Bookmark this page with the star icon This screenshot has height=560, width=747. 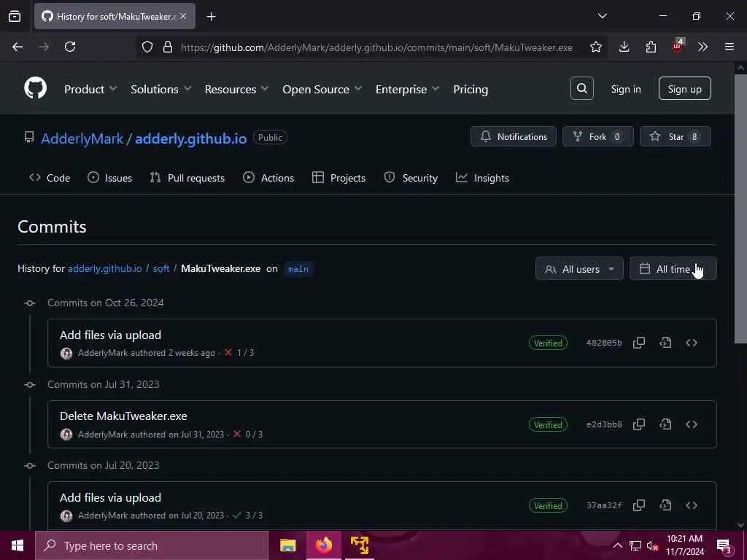[x=595, y=47]
